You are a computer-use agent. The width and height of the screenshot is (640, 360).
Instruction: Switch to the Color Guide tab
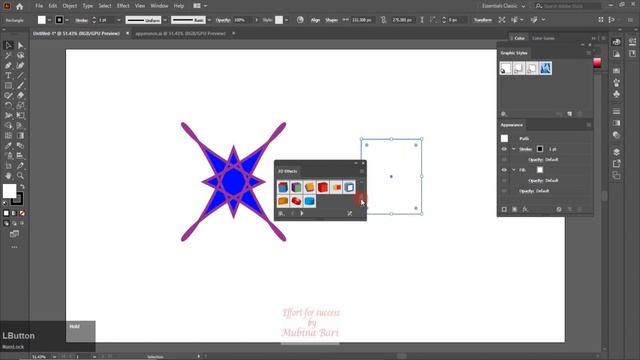(x=543, y=38)
